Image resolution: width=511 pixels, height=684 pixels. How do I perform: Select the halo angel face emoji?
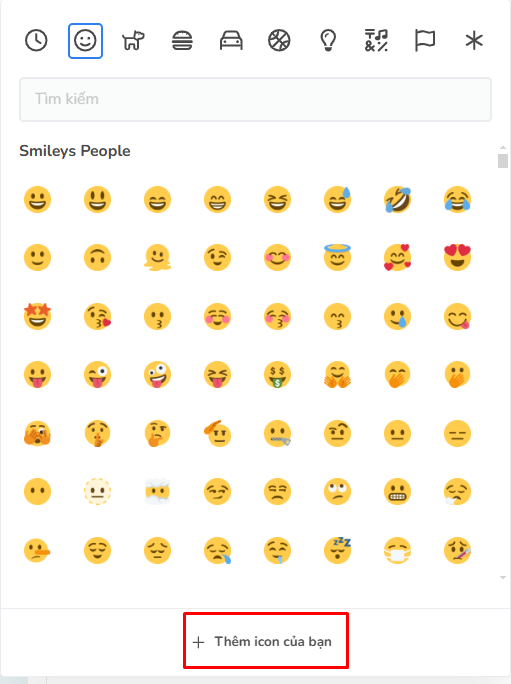[338, 257]
